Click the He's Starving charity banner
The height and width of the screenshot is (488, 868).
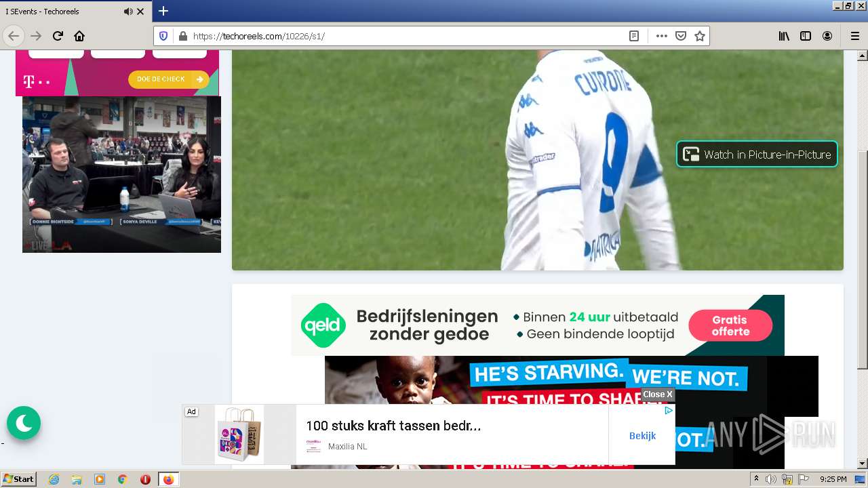click(x=571, y=386)
